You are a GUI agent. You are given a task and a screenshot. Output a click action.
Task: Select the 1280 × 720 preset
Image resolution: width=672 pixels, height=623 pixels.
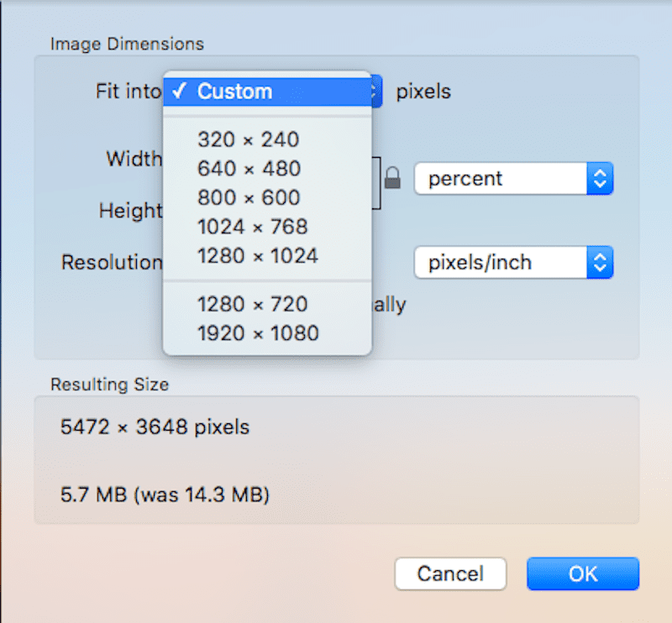253,304
